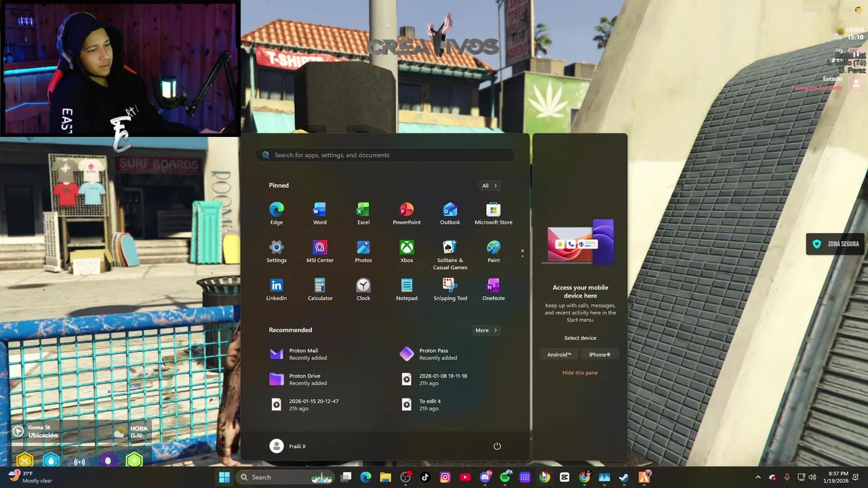Select Android device option
868x488 pixels.
coord(559,354)
